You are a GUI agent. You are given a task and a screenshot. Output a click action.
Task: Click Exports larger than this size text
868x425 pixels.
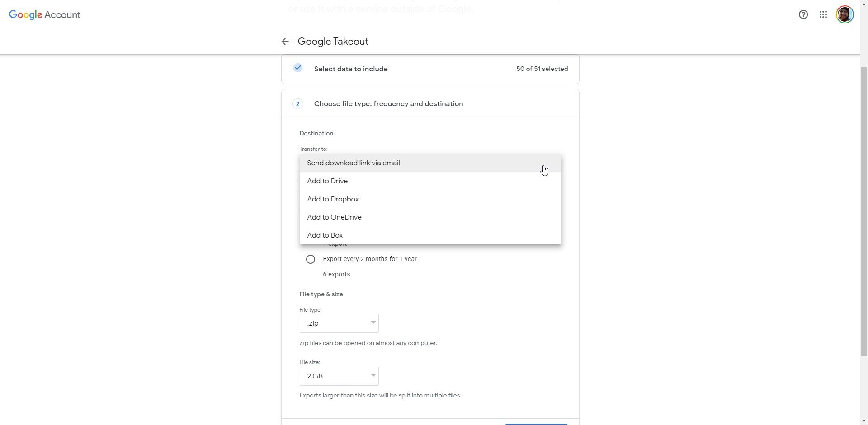click(380, 395)
